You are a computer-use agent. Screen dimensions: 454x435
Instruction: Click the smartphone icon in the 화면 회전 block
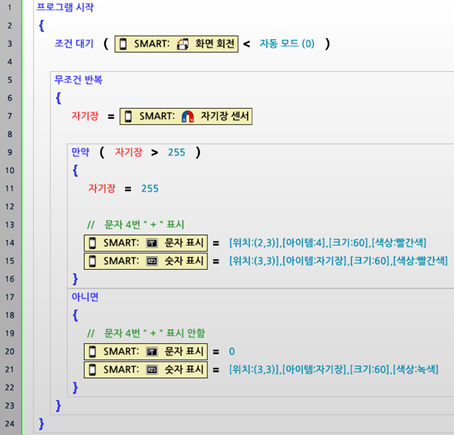pos(123,44)
